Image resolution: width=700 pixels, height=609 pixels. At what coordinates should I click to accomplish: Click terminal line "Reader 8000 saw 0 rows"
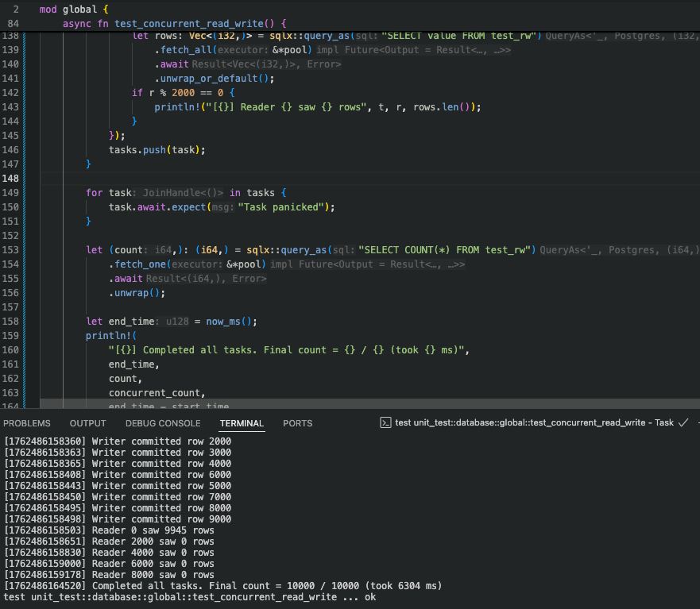tap(109, 575)
